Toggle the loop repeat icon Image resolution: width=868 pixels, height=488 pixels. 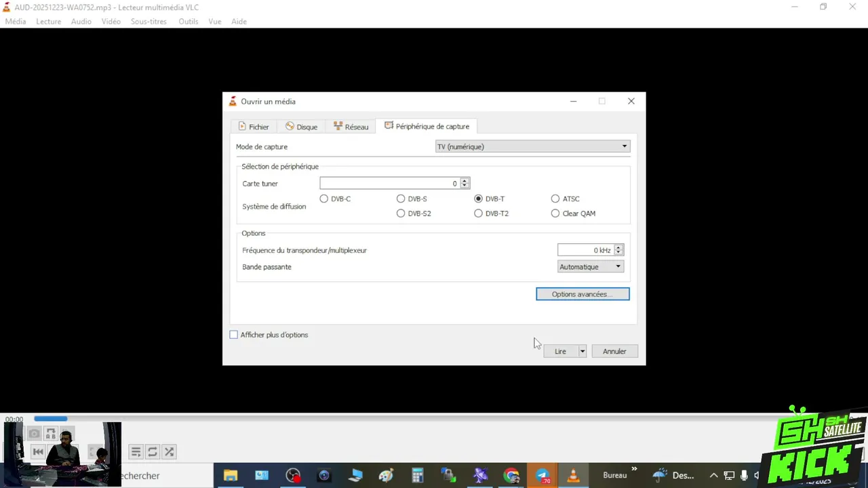pos(153,451)
